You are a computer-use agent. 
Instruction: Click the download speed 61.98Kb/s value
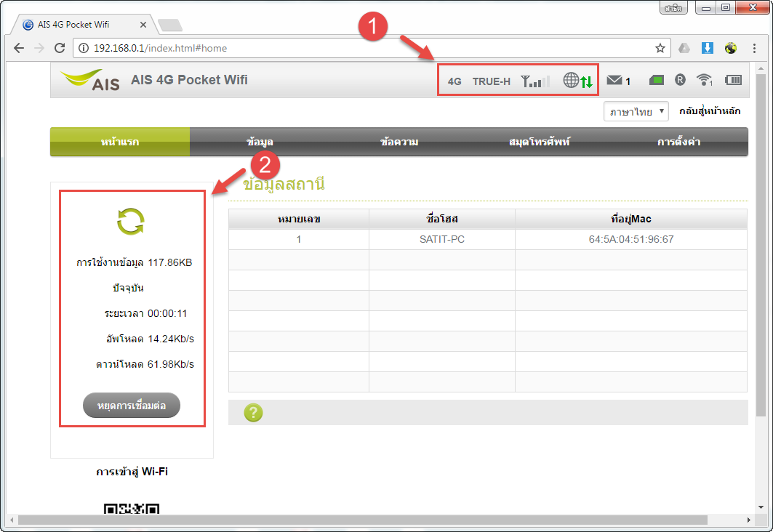[171, 365]
